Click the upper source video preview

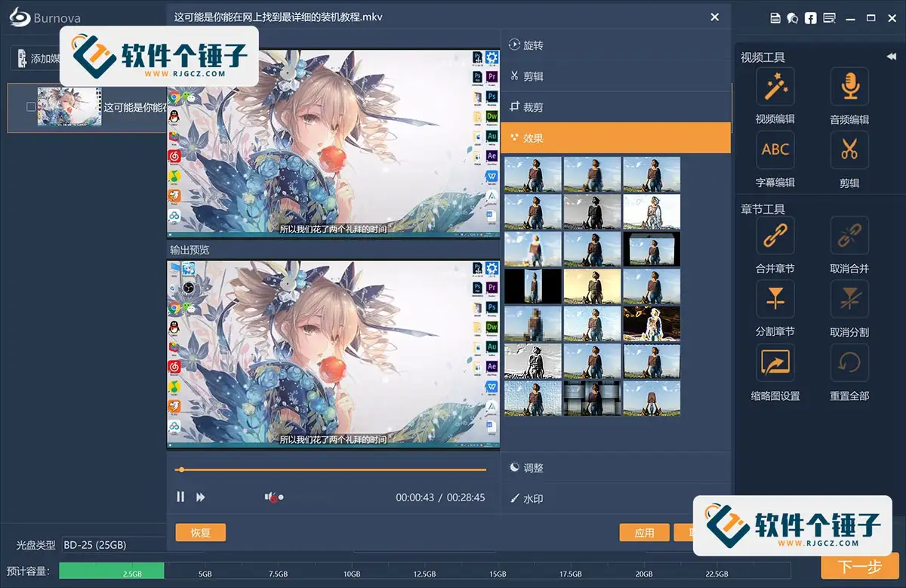coord(333,143)
